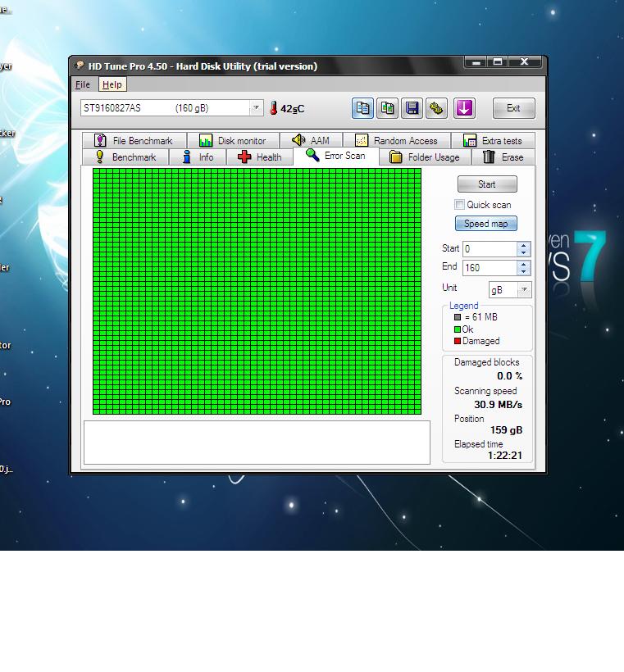Viewport: 624px width, 672px height.
Task: Click the Exit button
Action: coord(513,108)
